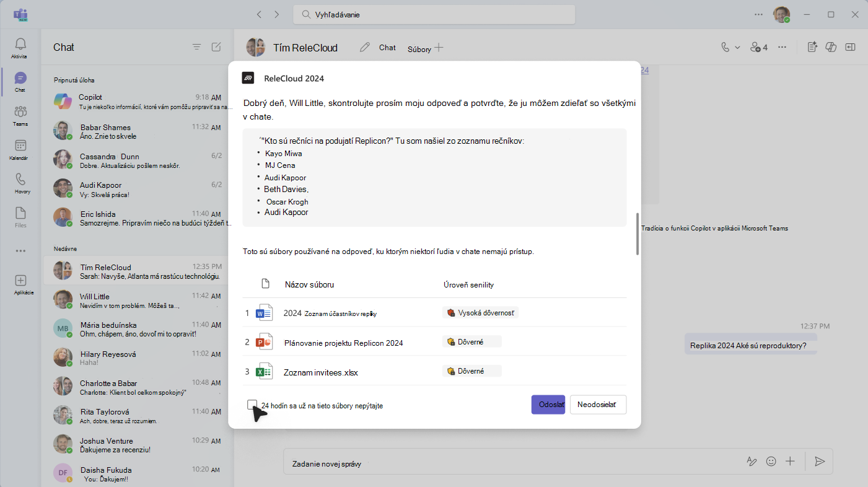
Task: Check the 24-hour do-not-ask checkbox
Action: [252, 405]
